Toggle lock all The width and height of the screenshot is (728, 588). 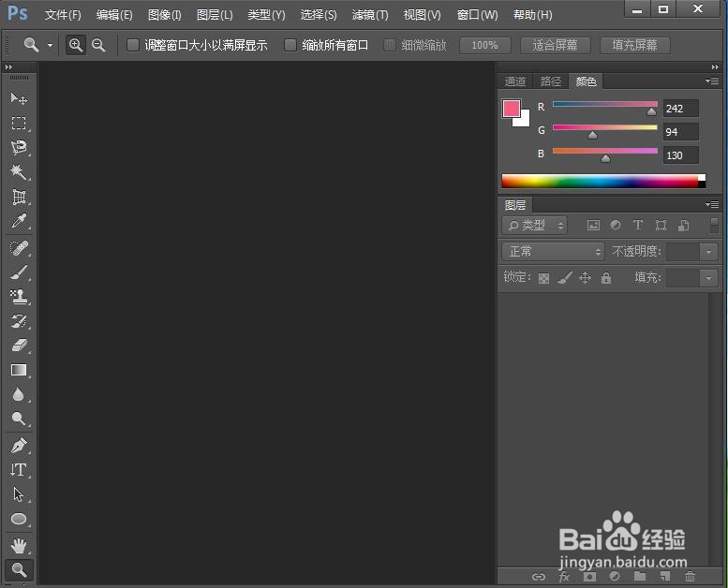click(606, 278)
